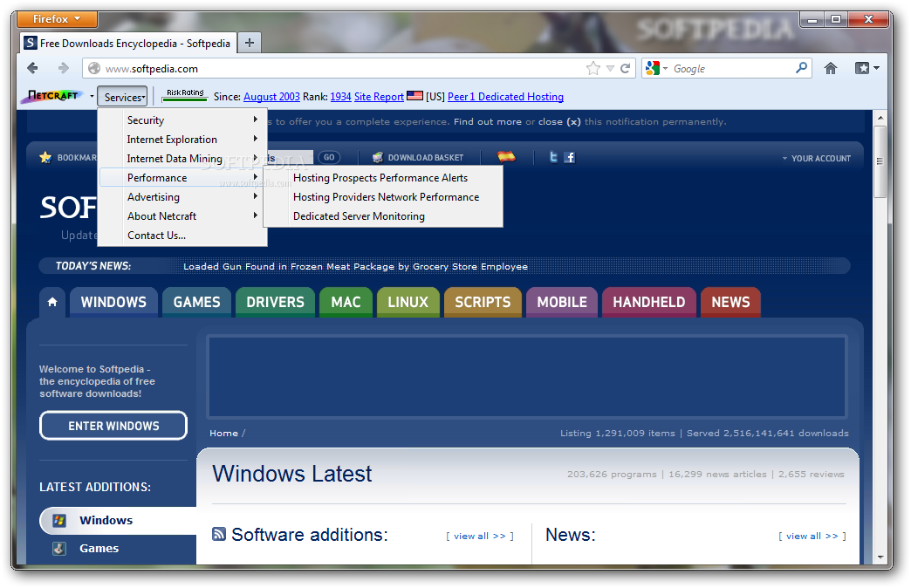Viewport: 911px width, 588px height.
Task: Click the US flag icon
Action: pos(414,95)
